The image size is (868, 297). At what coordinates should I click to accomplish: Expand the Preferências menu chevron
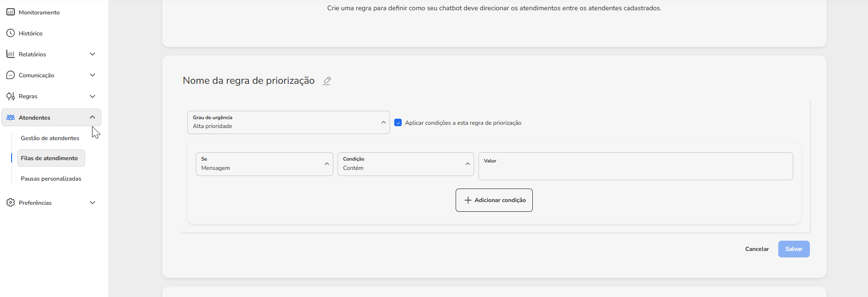[93, 202]
